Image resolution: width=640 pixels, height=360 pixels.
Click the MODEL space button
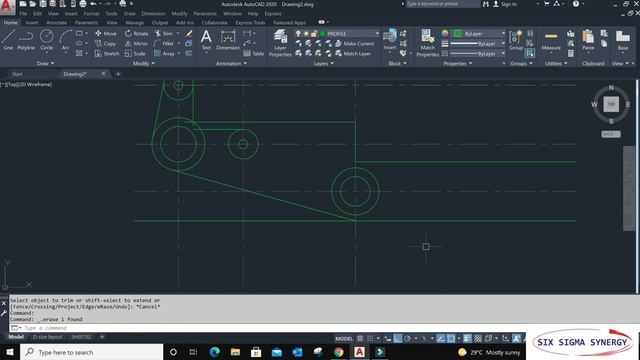click(344, 338)
